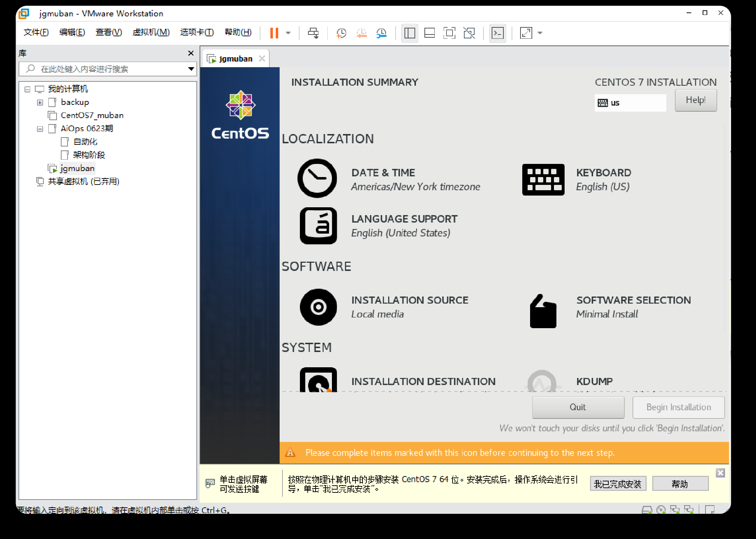Open the 选项卡(T) menu

(x=197, y=32)
